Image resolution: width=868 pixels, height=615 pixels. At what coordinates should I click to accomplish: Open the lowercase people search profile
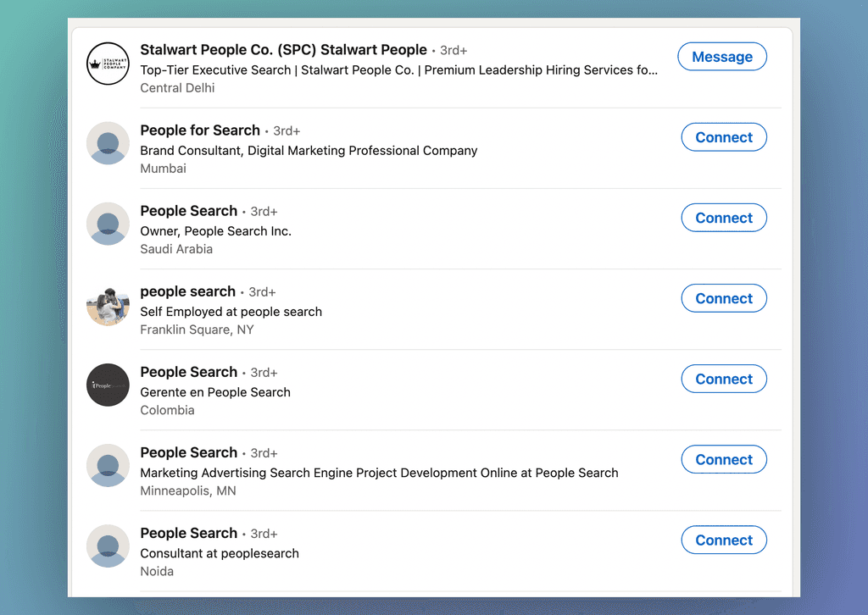tap(187, 291)
